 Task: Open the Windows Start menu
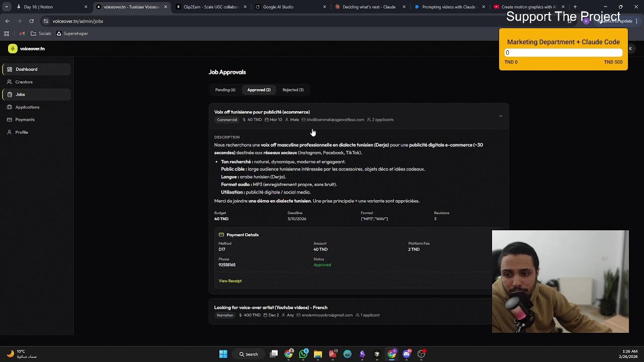(223, 354)
